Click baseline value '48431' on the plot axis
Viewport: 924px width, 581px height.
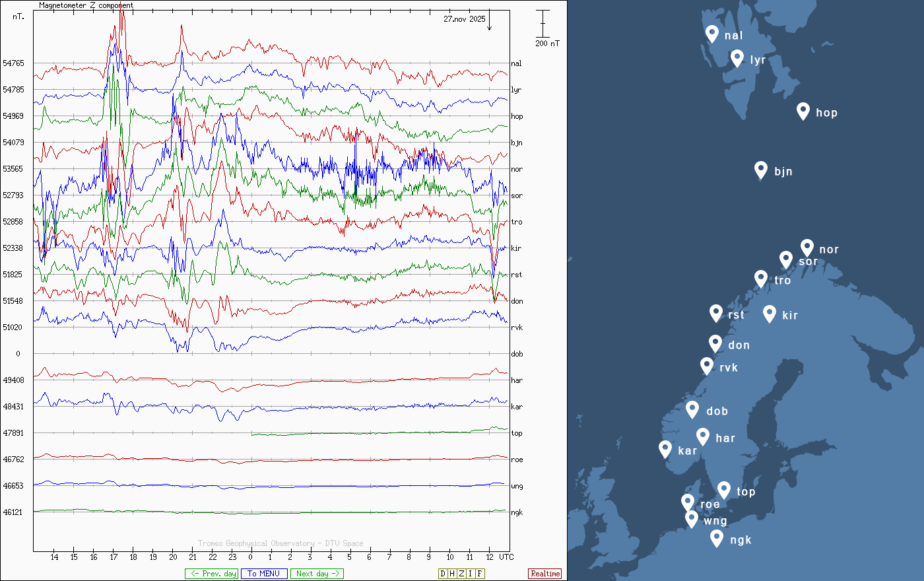pyautogui.click(x=13, y=407)
